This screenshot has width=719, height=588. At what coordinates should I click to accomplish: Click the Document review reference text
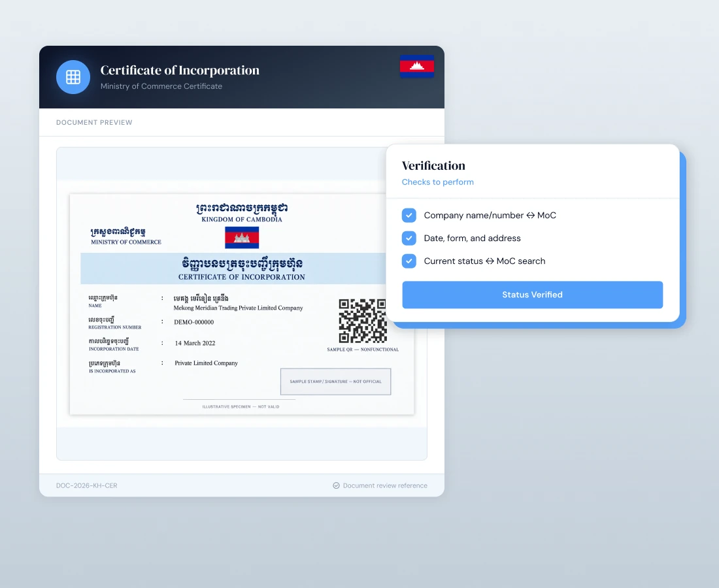point(385,485)
